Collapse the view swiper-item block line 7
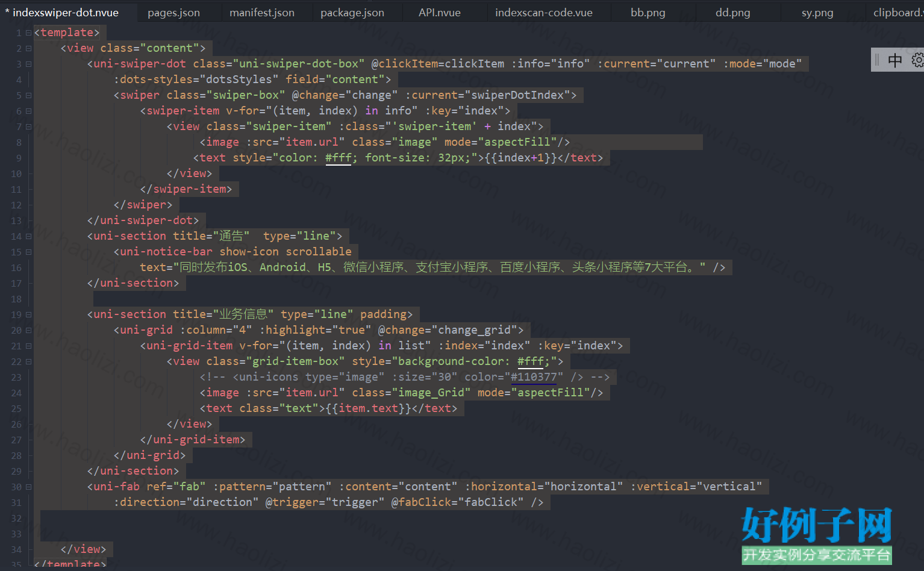This screenshot has height=571, width=924. coord(28,126)
